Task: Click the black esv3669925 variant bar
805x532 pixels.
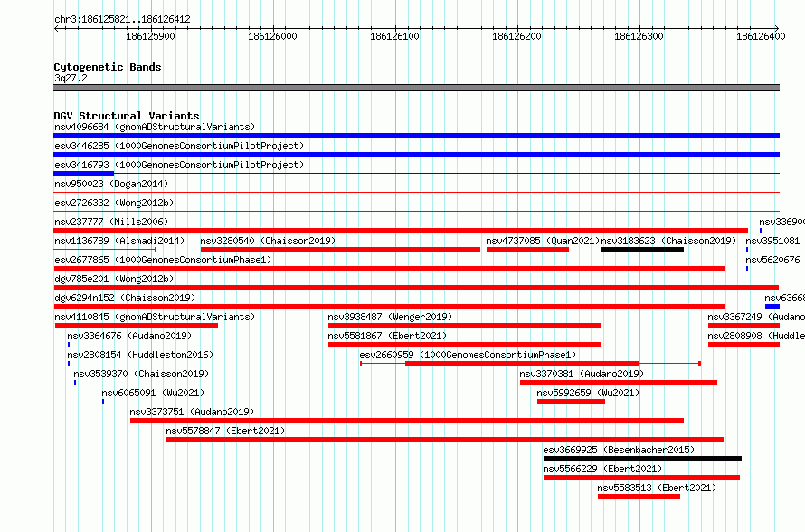Action: tap(642, 459)
